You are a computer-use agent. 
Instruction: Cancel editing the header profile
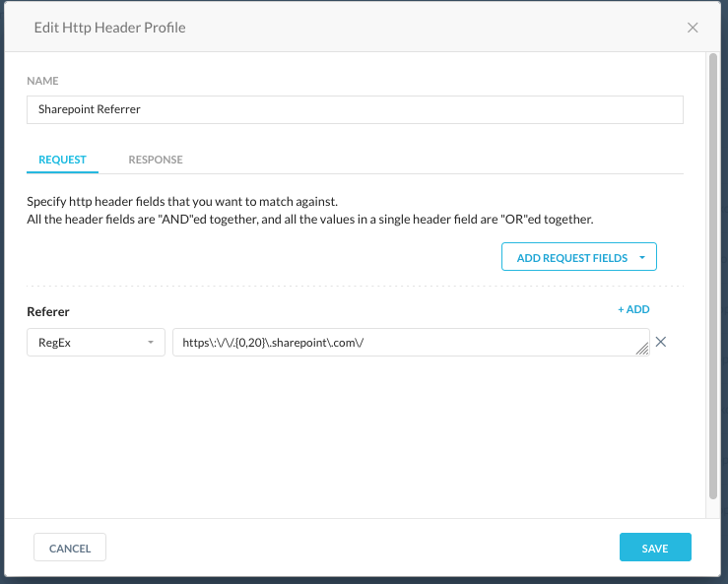[x=70, y=548]
